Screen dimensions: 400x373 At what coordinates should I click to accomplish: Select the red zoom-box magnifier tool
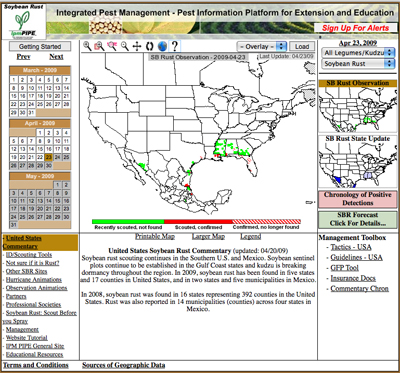tap(99, 46)
